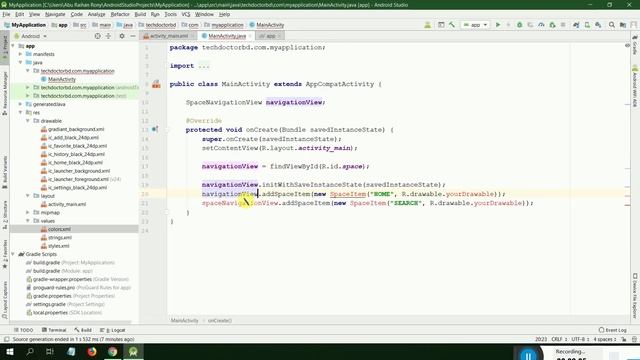Collapse the java folder node

click(20, 62)
